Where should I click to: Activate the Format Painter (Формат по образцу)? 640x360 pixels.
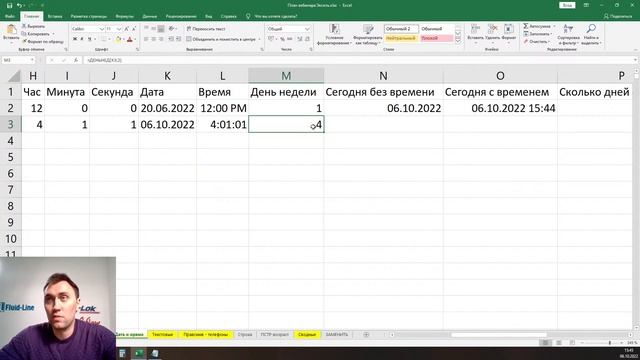[42, 42]
